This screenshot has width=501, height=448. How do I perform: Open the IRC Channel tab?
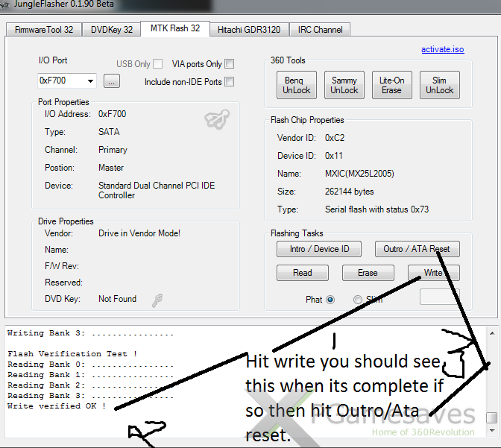coord(320,30)
